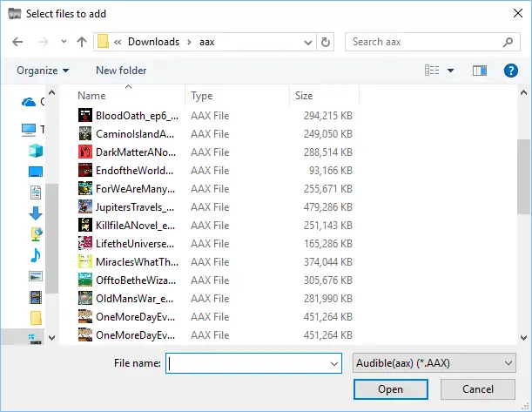Select the OfftoBetheWiza... file icon
The image size is (532, 412).
pos(84,280)
